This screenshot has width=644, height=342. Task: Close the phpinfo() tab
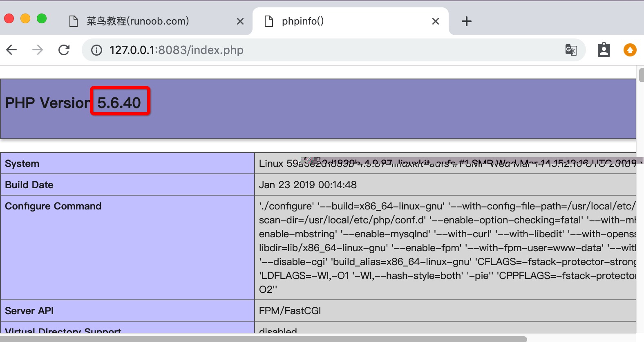(x=436, y=21)
